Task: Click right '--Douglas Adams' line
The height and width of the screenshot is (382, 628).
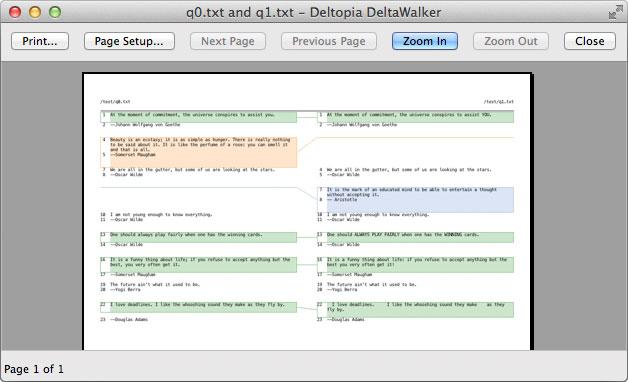Action: pyautogui.click(x=346, y=320)
